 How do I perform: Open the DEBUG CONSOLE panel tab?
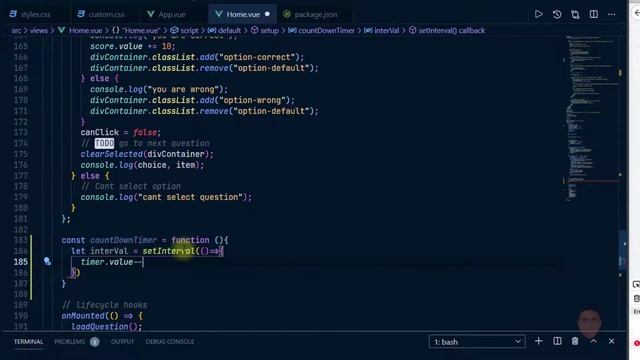[170, 342]
